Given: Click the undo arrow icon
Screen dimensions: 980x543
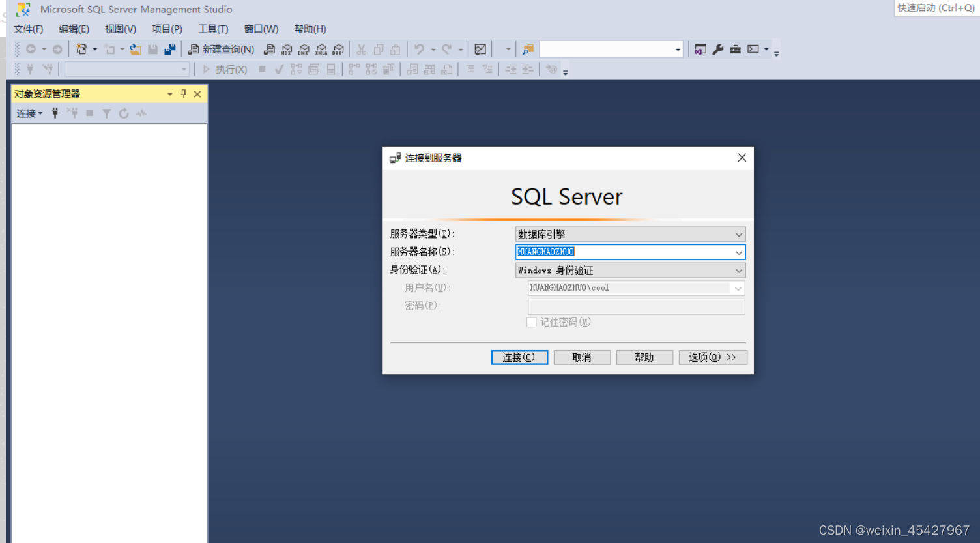Looking at the screenshot, I should click(x=420, y=50).
